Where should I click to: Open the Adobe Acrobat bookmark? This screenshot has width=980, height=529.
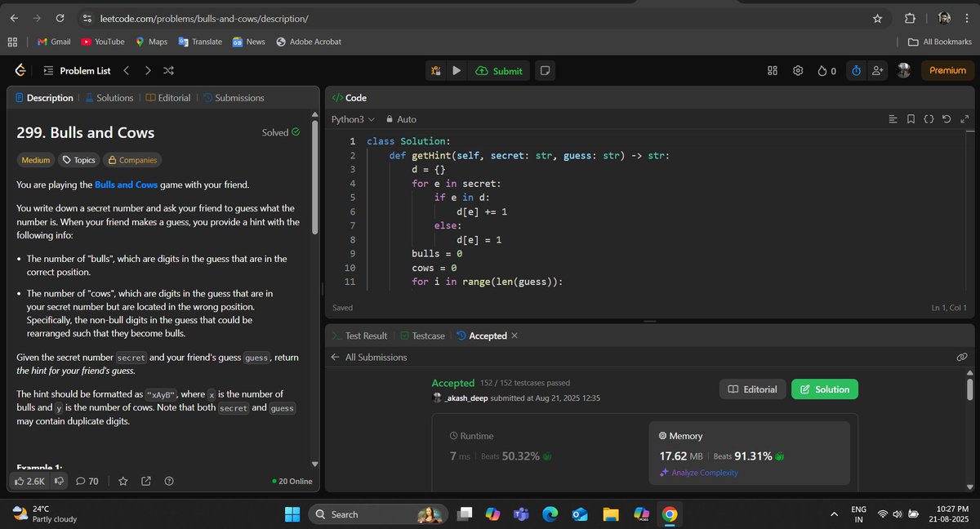[x=309, y=42]
